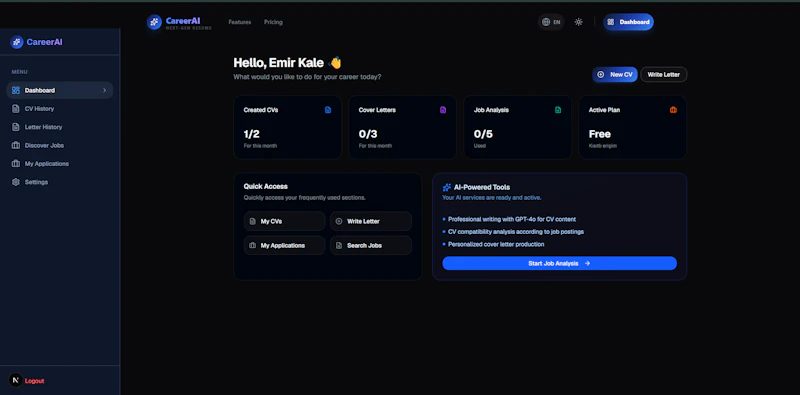Image resolution: width=800 pixels, height=395 pixels.
Task: Click the document icon on My CVs button
Action: pos(253,221)
